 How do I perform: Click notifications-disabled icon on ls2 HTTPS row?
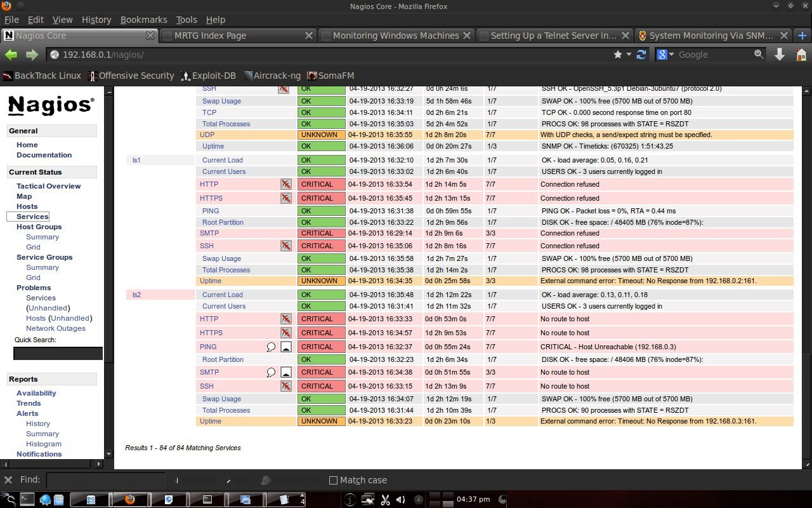coord(286,333)
